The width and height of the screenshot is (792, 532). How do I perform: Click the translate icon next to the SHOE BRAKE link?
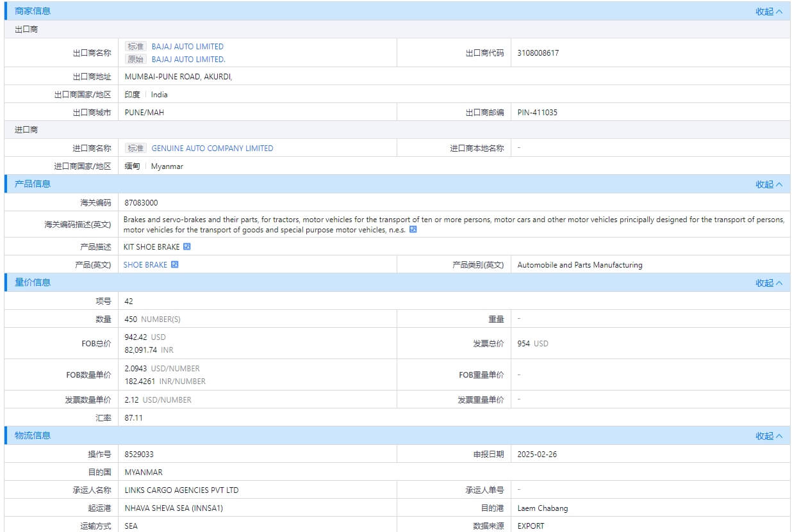tap(175, 264)
